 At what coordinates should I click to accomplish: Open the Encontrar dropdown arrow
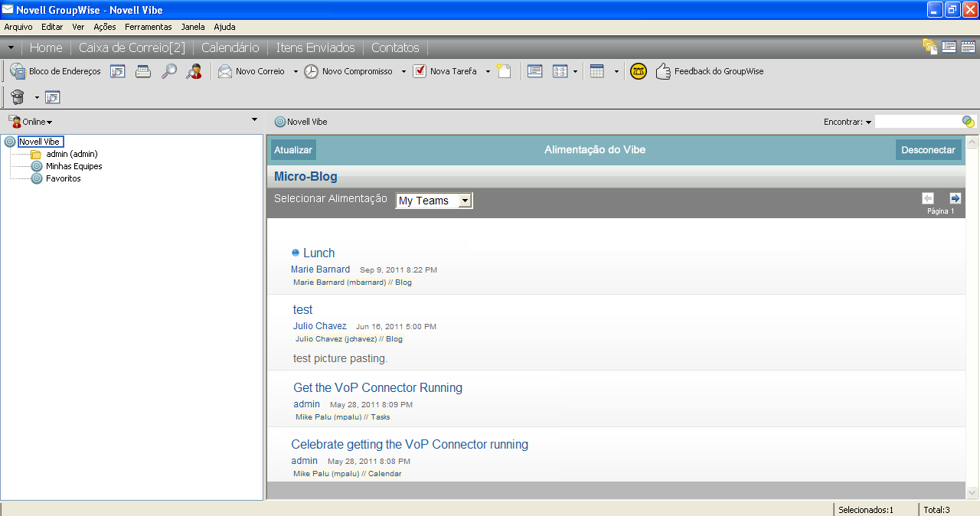(869, 122)
